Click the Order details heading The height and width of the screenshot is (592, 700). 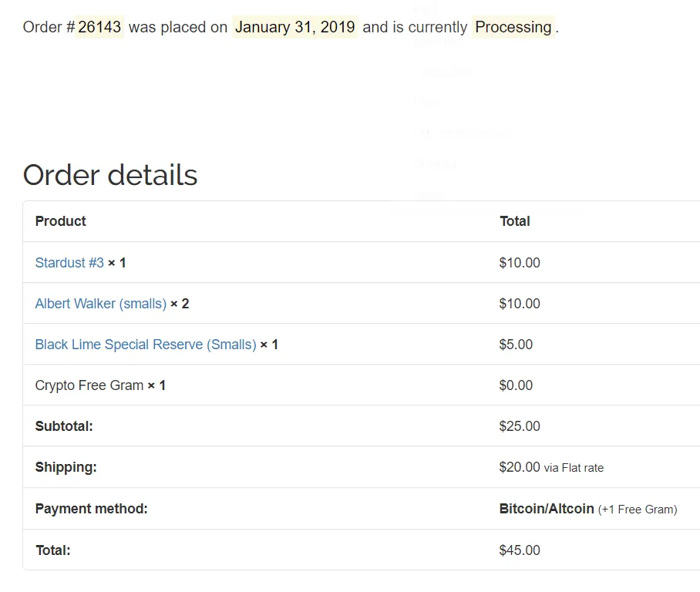pyautogui.click(x=110, y=174)
